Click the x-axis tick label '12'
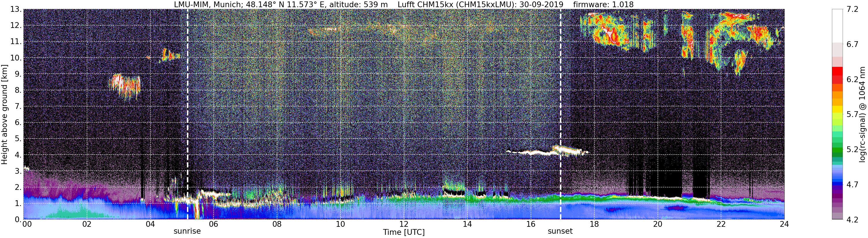 click(404, 224)
